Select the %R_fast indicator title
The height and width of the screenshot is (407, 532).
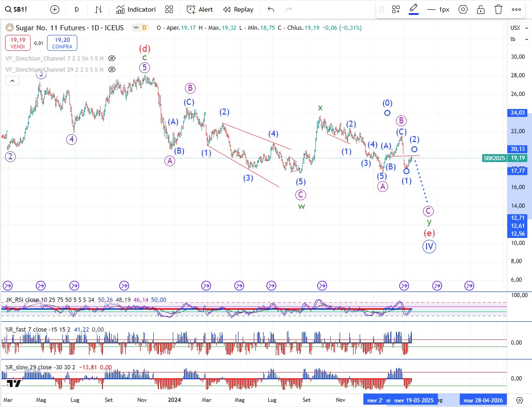(38, 329)
